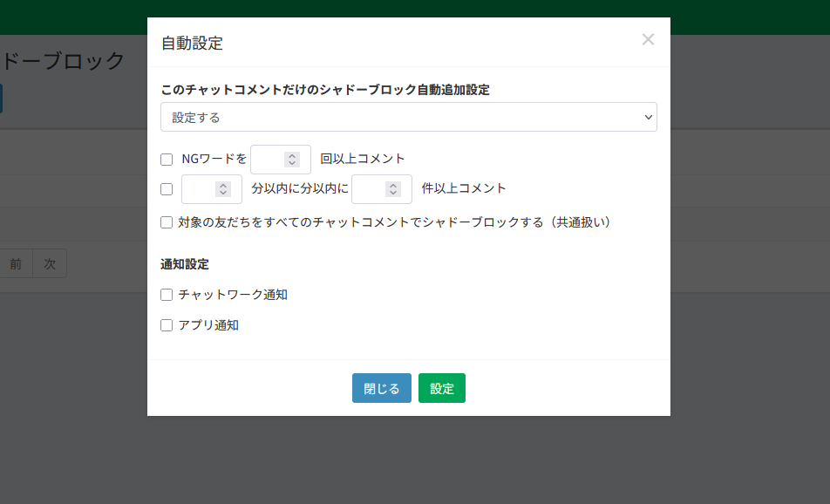
Task: Increase minutes value with up arrow
Action: pos(223,185)
